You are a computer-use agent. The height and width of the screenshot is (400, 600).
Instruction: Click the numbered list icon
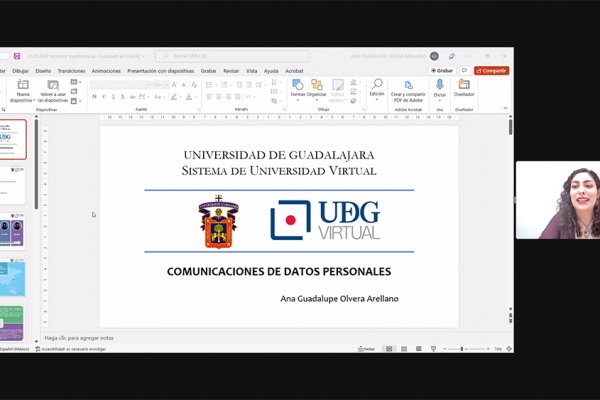click(226, 85)
